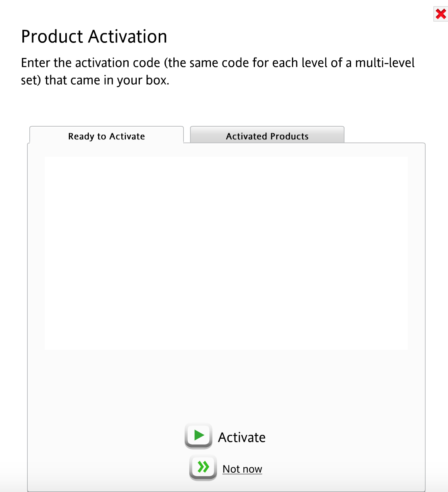The image size is (448, 492).
Task: Click the Product Activation heading
Action: click(x=94, y=37)
